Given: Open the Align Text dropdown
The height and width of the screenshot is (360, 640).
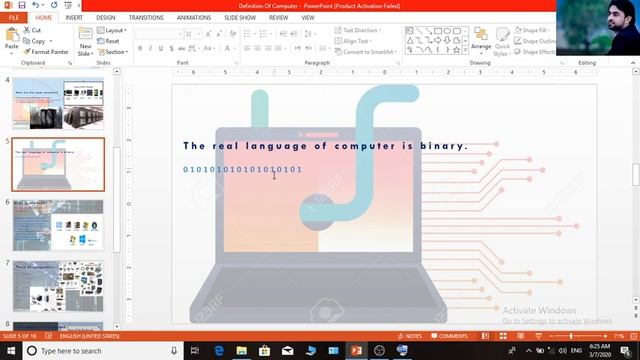Looking at the screenshot, I should click(x=353, y=41).
